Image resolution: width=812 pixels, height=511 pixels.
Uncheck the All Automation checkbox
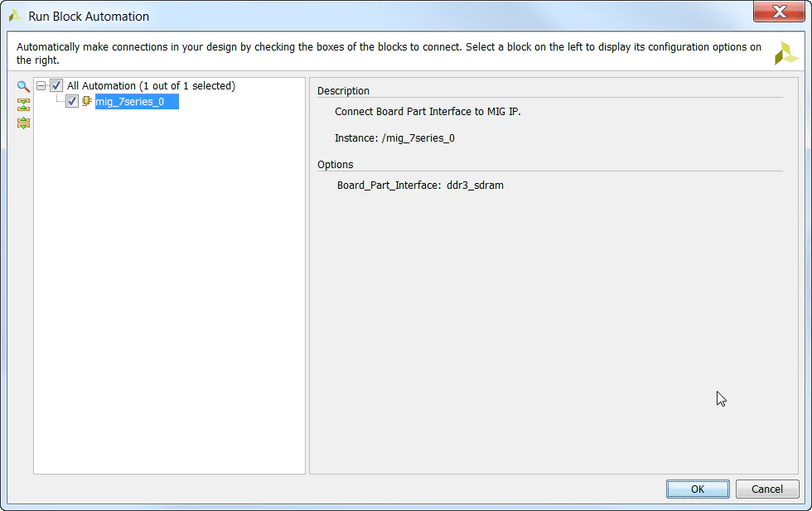point(56,85)
